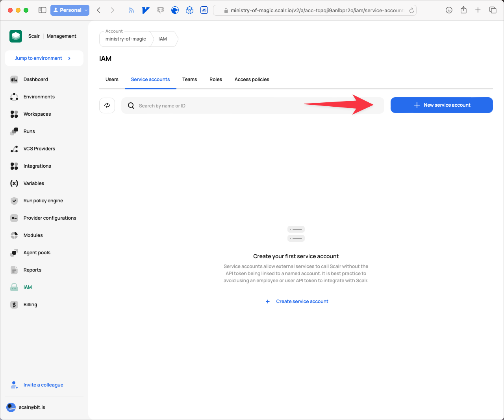The width and height of the screenshot is (504, 420).
Task: Click the Create service account link
Action: 297,302
